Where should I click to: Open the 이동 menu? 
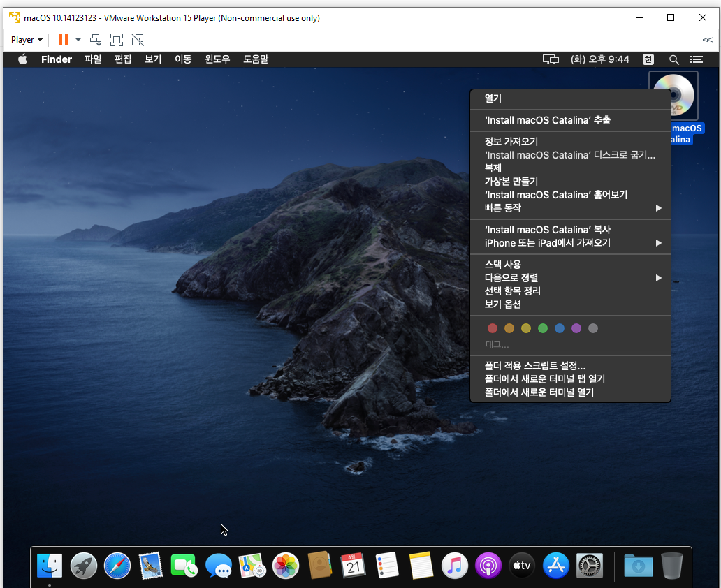point(183,59)
